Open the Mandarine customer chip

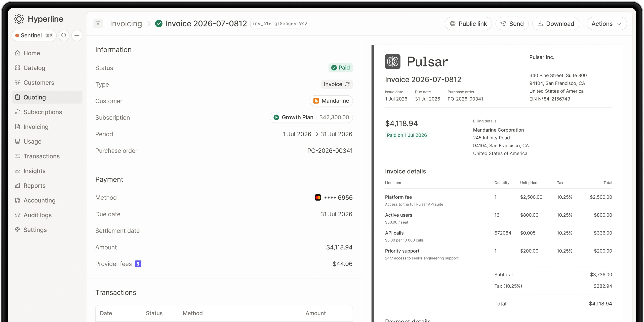(x=331, y=101)
